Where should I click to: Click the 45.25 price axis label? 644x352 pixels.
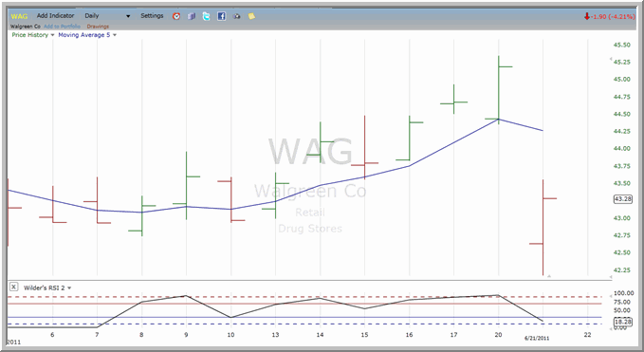click(x=622, y=62)
